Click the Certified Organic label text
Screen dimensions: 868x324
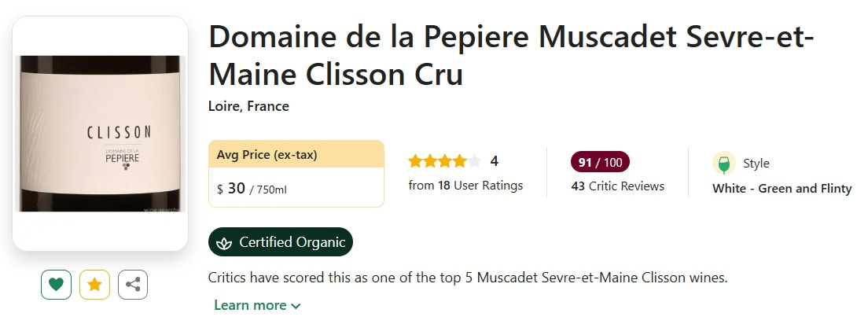pos(292,242)
